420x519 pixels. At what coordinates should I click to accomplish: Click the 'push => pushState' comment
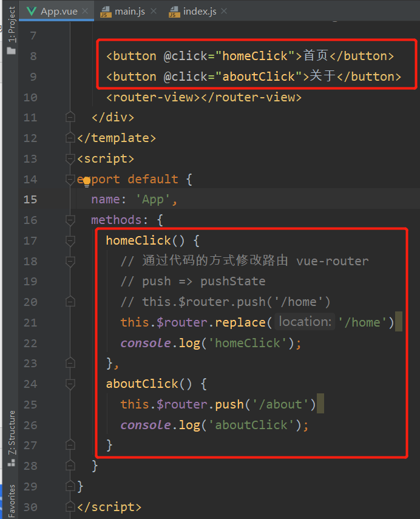point(193,281)
